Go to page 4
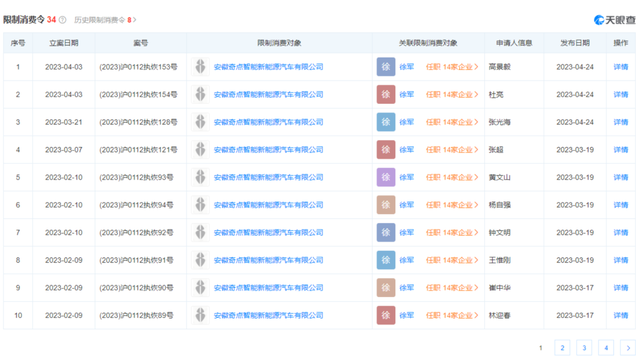Screen dimensions: 640x363 point(606,348)
